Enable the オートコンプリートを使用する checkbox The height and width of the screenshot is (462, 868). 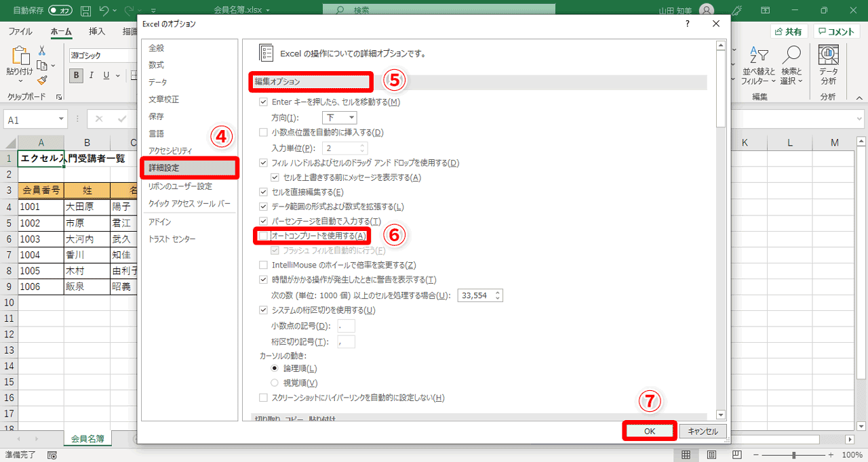click(263, 235)
